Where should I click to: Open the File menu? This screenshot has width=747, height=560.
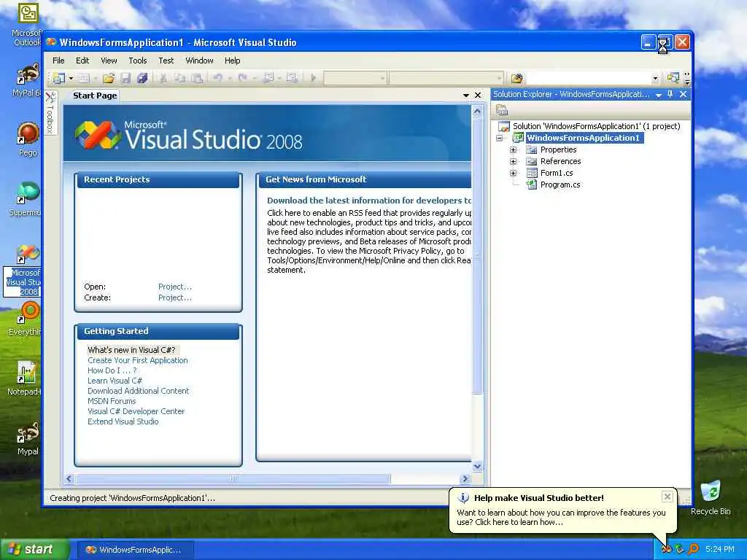(58, 61)
